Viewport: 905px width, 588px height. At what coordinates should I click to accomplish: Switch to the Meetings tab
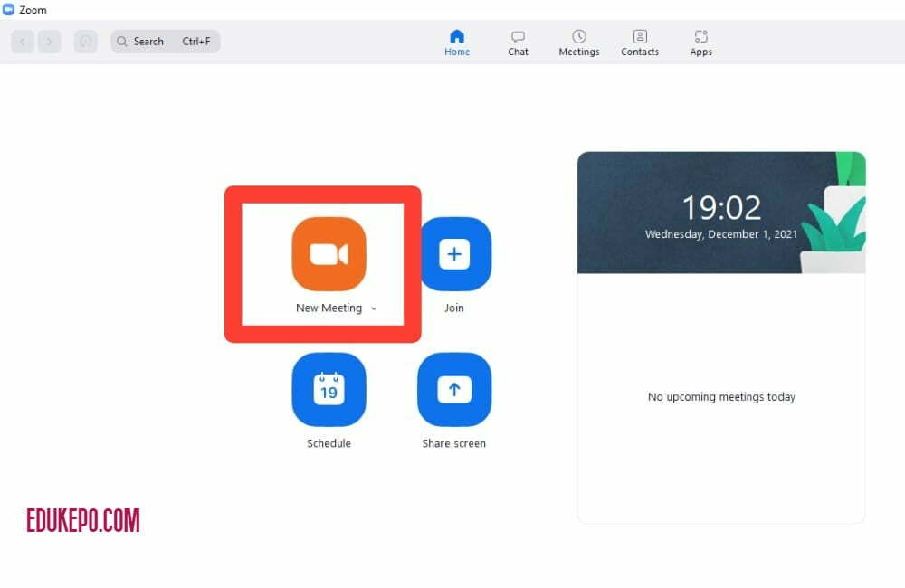click(579, 43)
